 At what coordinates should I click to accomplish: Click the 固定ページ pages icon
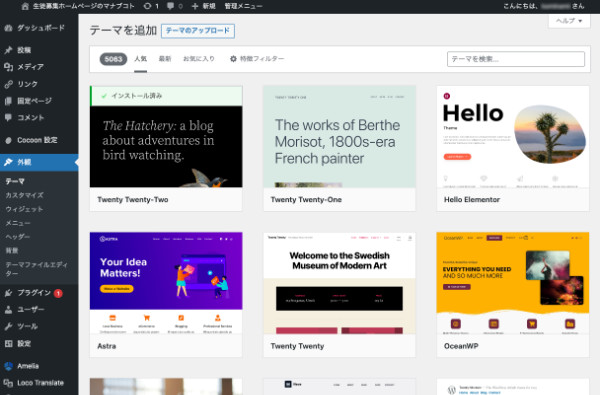tap(8, 101)
